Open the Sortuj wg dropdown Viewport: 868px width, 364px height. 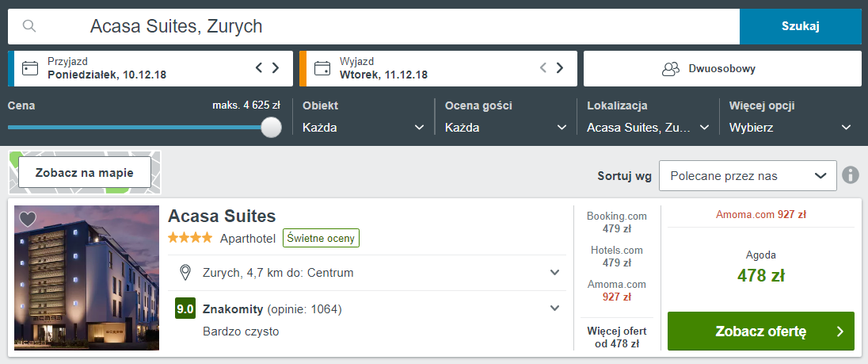click(x=748, y=176)
